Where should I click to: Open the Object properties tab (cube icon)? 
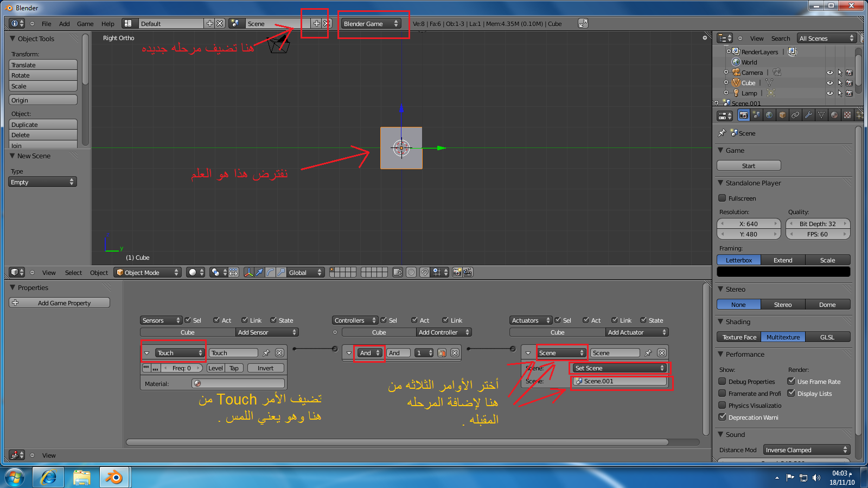tap(782, 115)
